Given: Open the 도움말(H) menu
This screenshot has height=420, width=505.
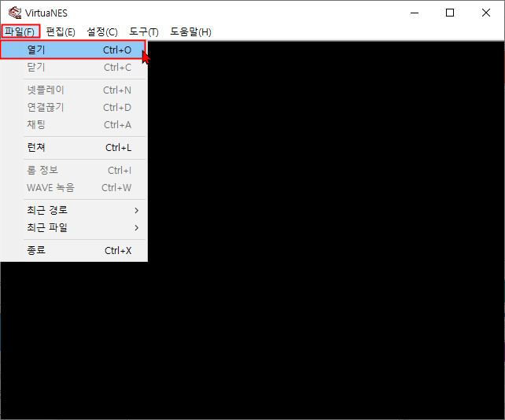Looking at the screenshot, I should pos(190,31).
